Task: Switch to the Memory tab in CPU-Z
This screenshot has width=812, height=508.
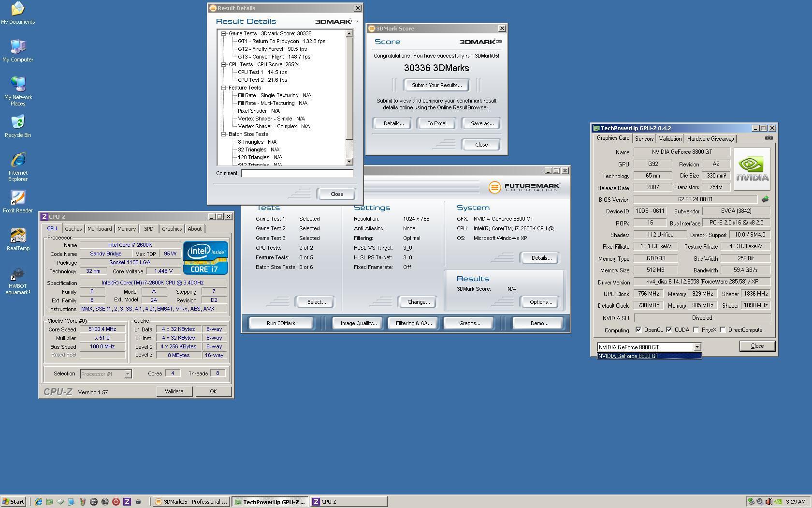Action: 127,229
